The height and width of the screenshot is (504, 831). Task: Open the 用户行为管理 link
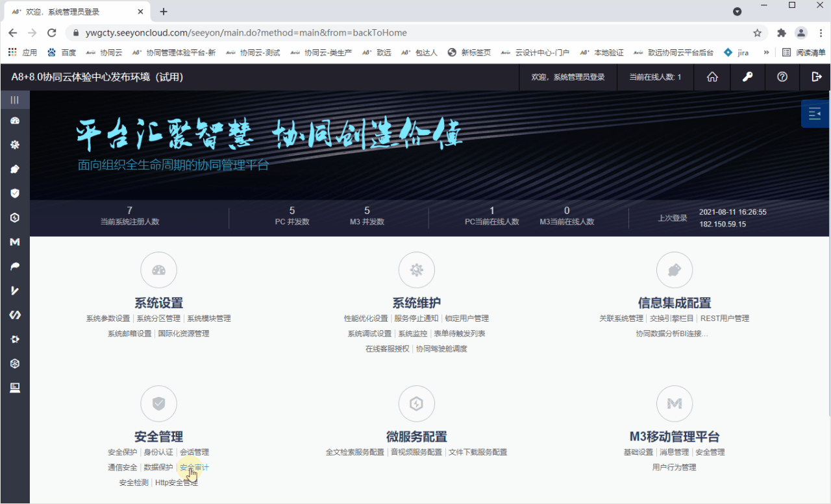(x=675, y=467)
